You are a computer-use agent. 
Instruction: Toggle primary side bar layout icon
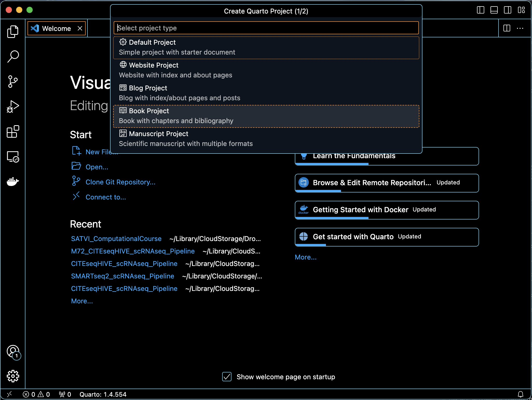click(481, 10)
